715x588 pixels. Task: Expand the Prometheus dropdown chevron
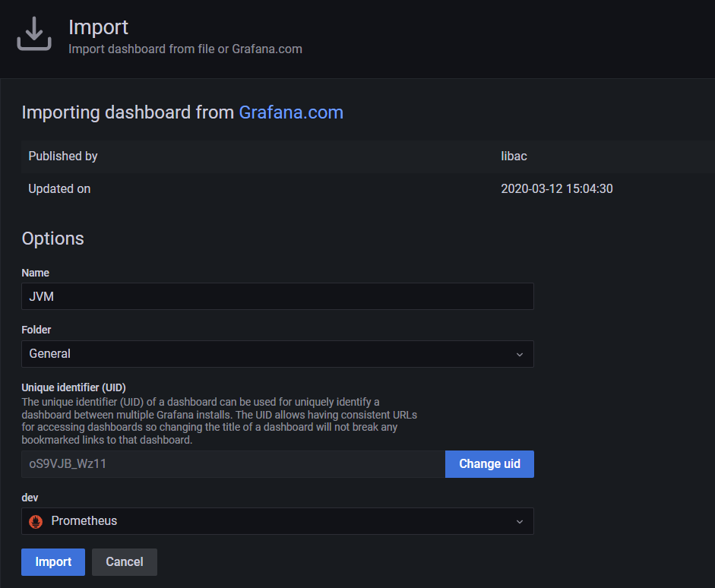pyautogui.click(x=520, y=521)
